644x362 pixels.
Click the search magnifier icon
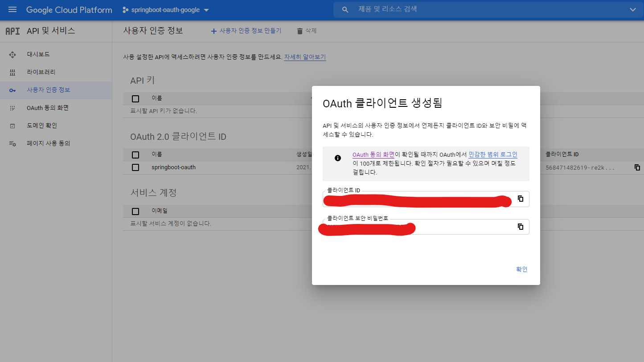click(345, 9)
